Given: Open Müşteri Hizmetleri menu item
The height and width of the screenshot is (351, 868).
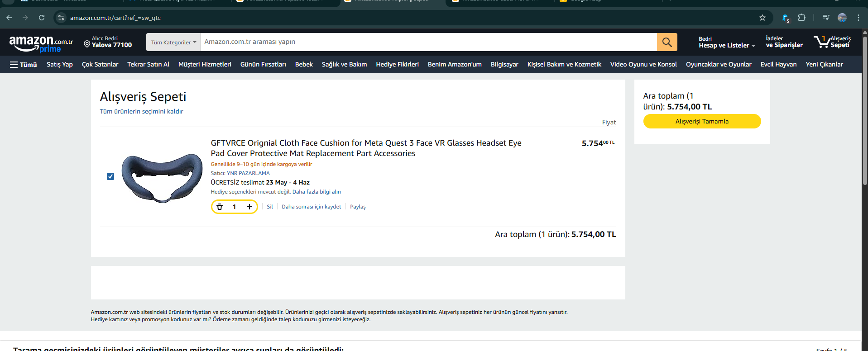Looking at the screenshot, I should (x=205, y=65).
